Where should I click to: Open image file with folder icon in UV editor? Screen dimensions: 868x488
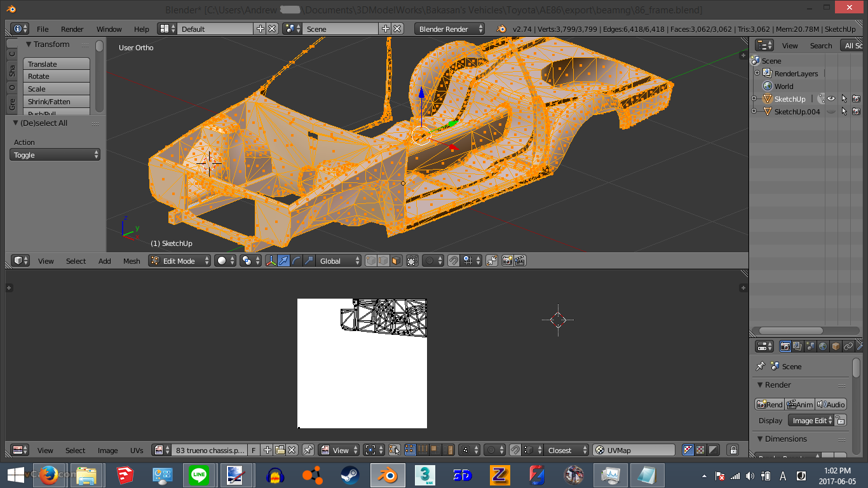[280, 451]
